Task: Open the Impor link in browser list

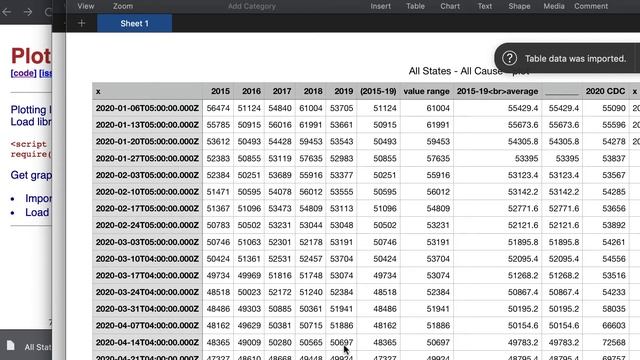Action: [38, 198]
